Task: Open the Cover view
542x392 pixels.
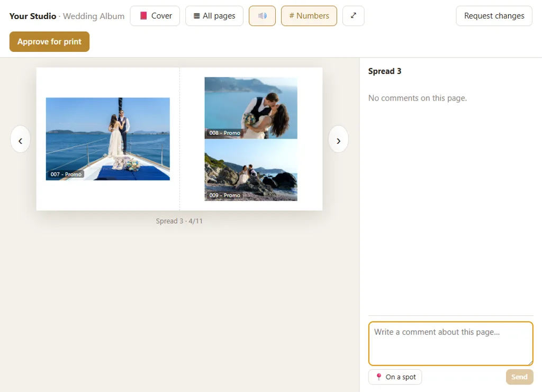Action: point(155,16)
